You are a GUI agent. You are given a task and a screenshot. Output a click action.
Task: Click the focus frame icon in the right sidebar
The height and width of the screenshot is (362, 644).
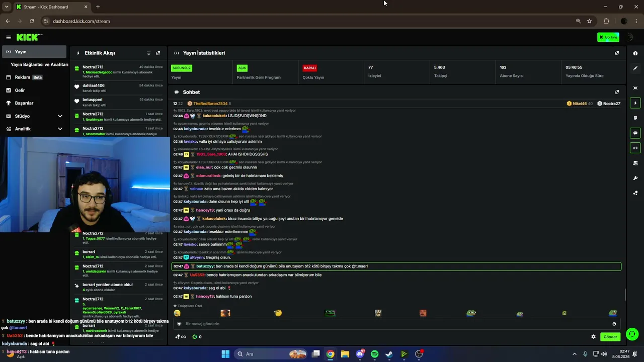[x=635, y=88]
